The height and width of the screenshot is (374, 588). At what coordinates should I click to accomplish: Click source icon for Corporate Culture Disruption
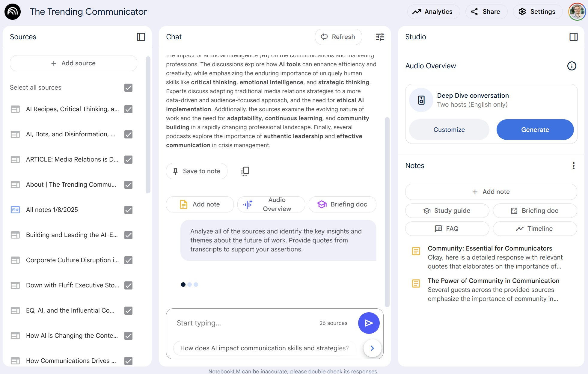click(x=15, y=260)
